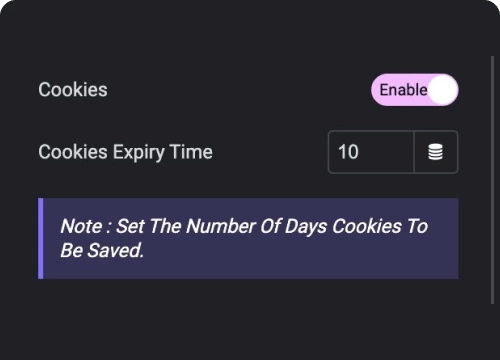
Task: Disable the Cookies toggle
Action: 415,90
